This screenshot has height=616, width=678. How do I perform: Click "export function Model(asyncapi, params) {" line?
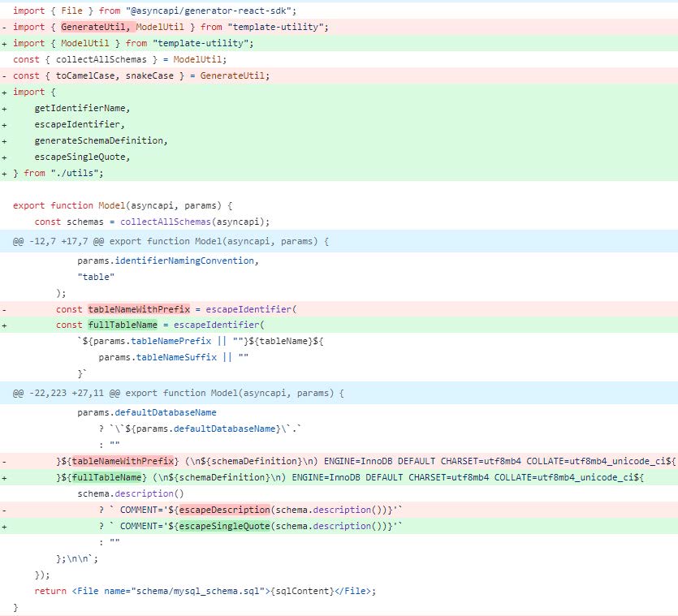point(339,205)
